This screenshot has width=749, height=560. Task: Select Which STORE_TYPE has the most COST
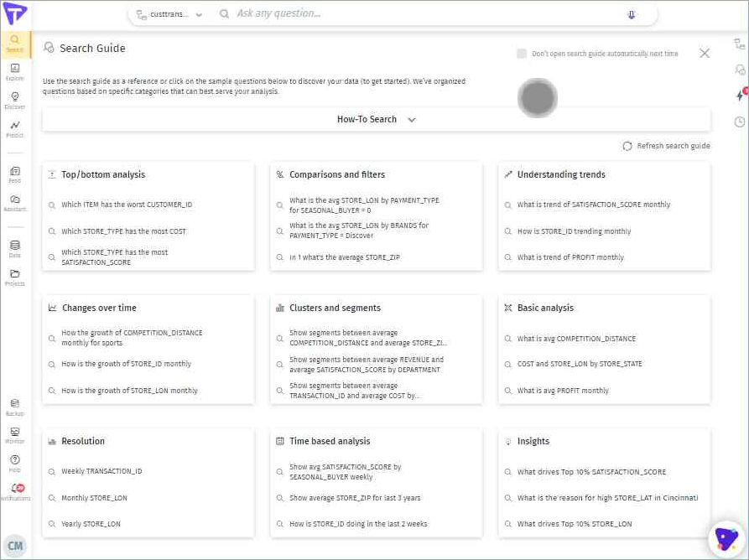[123, 231]
